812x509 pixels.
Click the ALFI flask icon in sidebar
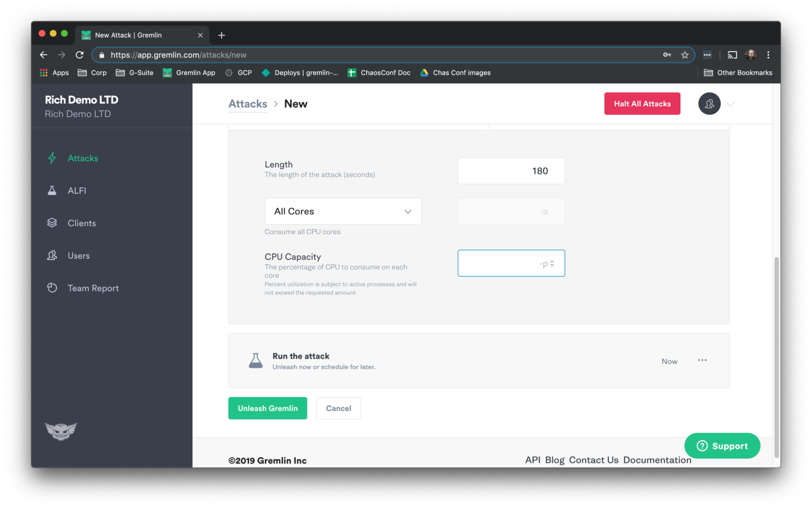coord(52,191)
